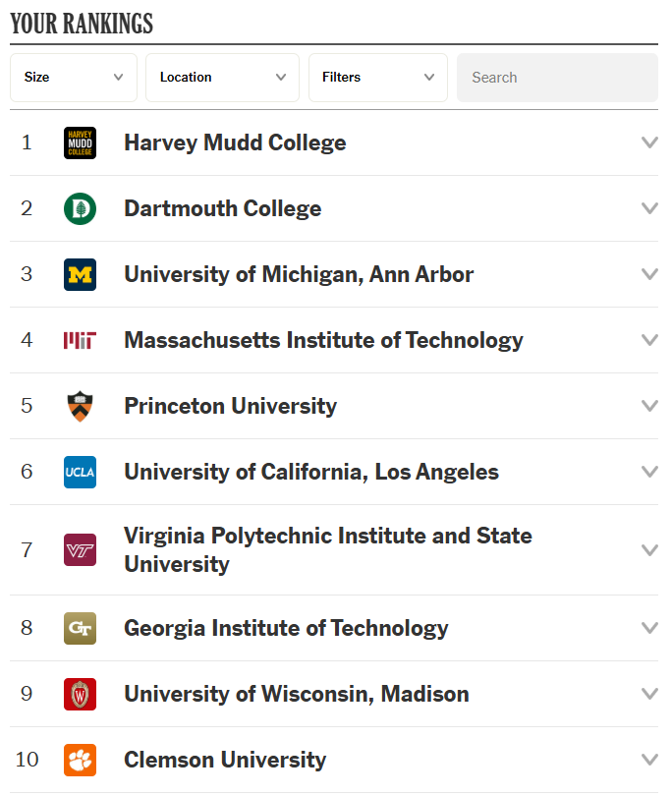Click the Princeton University shield logo
This screenshot has width=672, height=795.
80,406
